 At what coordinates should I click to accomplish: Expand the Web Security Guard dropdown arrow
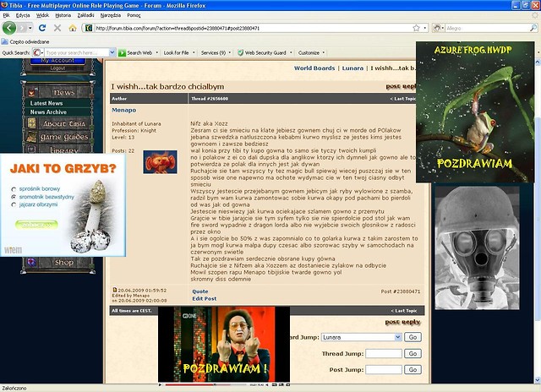[x=291, y=52]
